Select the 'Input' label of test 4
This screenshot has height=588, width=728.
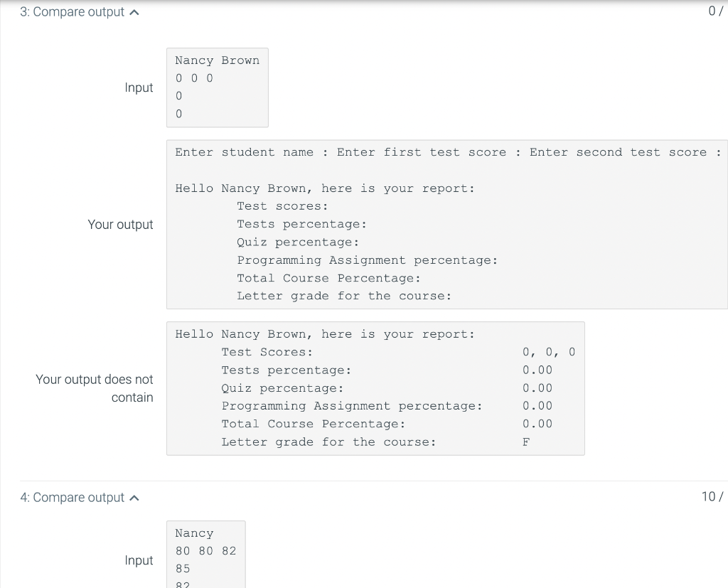[139, 560]
